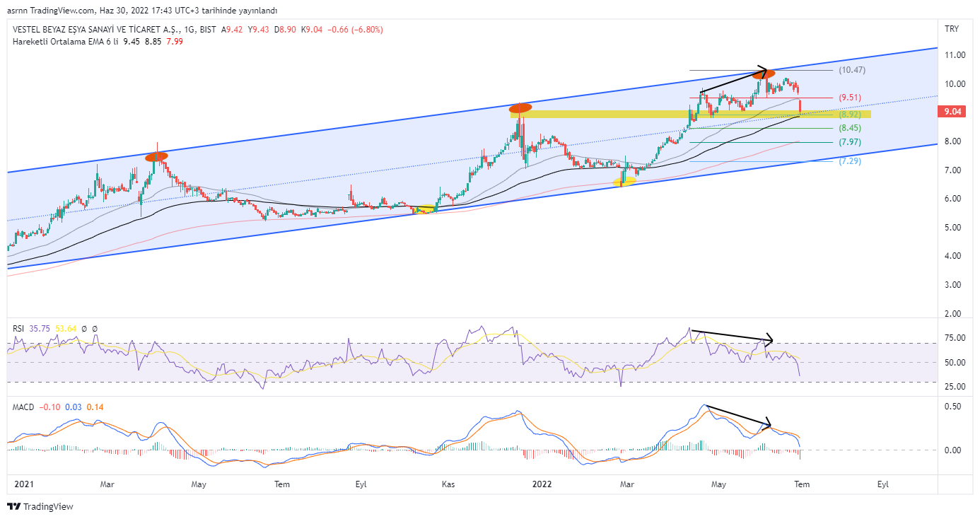This screenshot has height=519, width=980.
Task: Click the TRY currency label
Action: coord(952,29)
